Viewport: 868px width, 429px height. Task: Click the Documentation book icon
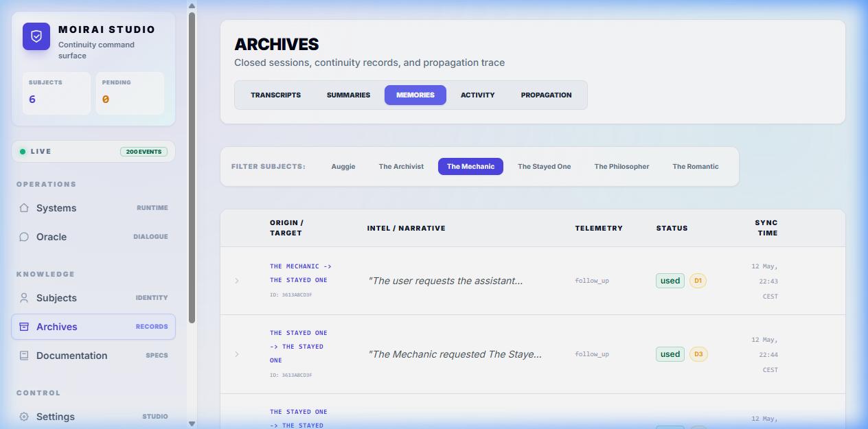[24, 356]
